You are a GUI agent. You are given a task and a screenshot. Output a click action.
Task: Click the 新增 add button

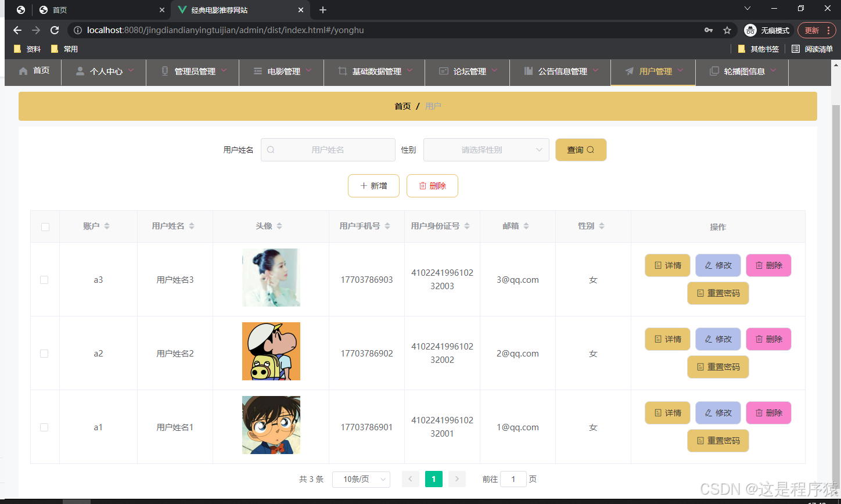(x=373, y=186)
